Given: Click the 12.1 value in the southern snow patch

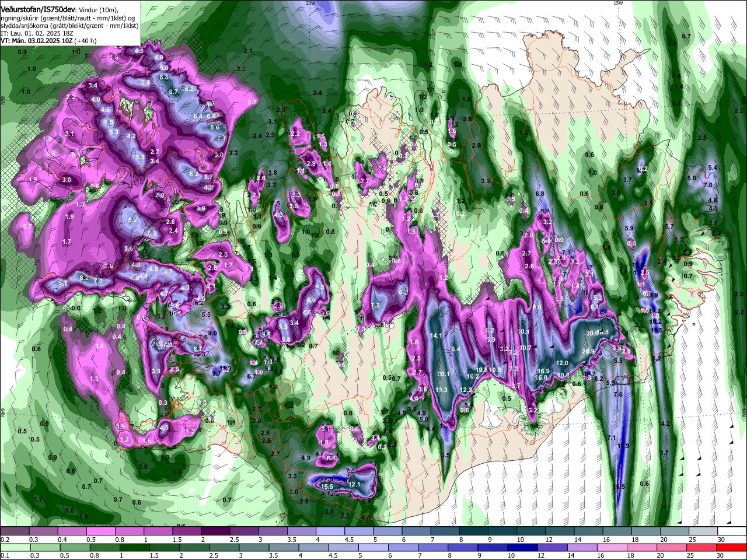Looking at the screenshot, I should pyautogui.click(x=354, y=484).
